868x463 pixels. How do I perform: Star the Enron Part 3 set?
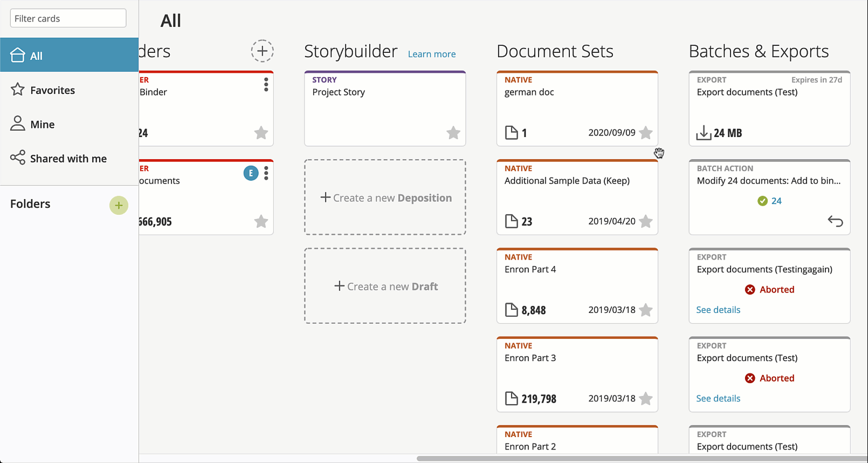[x=645, y=398]
